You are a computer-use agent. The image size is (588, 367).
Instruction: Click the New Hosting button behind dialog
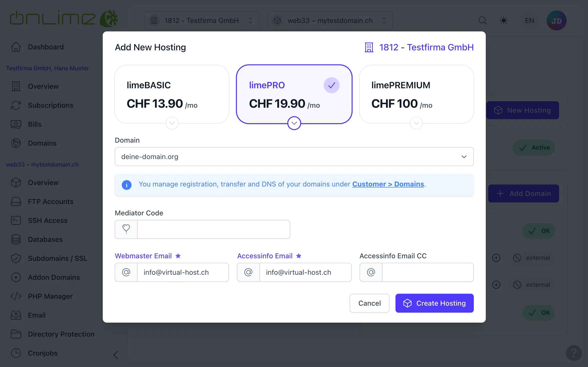(x=522, y=110)
